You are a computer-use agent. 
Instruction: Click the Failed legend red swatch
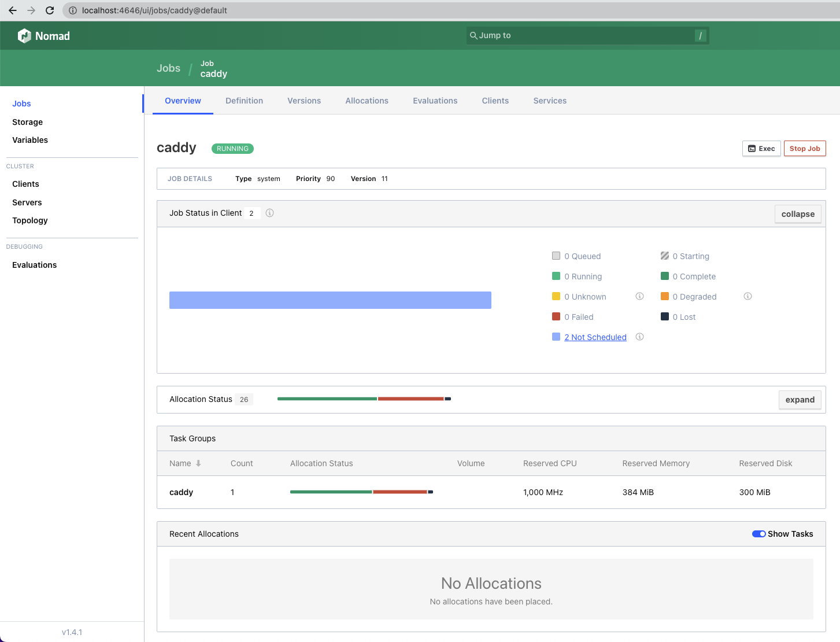[x=556, y=316]
